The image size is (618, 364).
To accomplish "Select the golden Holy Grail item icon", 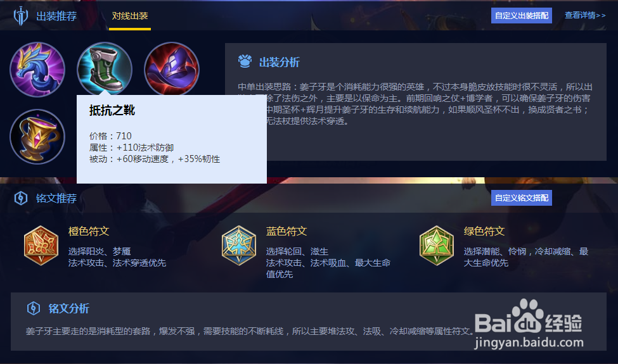I will tap(37, 137).
